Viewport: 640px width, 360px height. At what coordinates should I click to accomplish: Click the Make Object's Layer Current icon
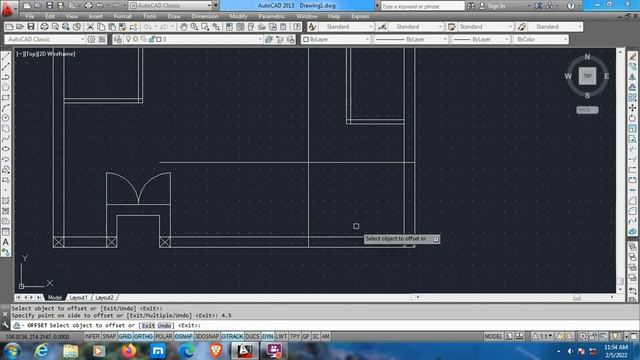269,39
